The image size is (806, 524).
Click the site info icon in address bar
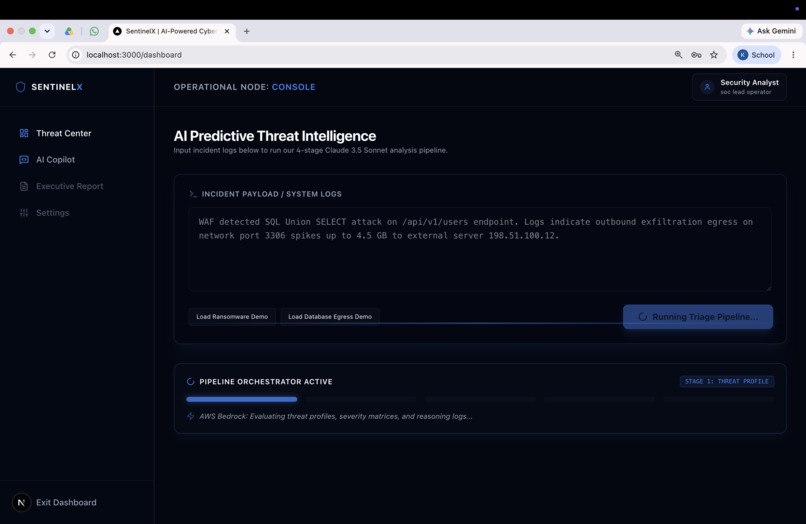[76, 55]
